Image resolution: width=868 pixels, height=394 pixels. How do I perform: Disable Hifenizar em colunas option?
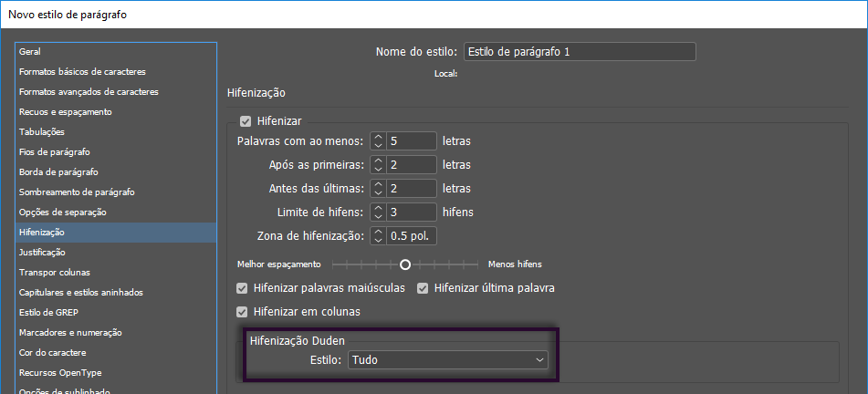[x=242, y=312]
